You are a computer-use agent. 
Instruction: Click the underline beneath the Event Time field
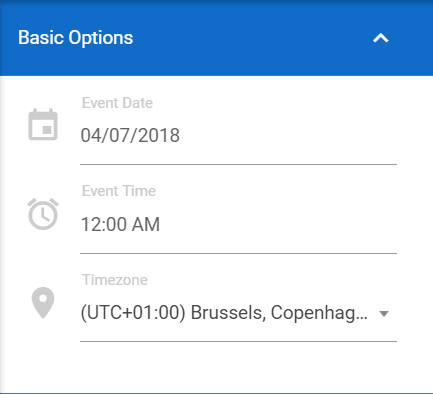[x=238, y=253]
